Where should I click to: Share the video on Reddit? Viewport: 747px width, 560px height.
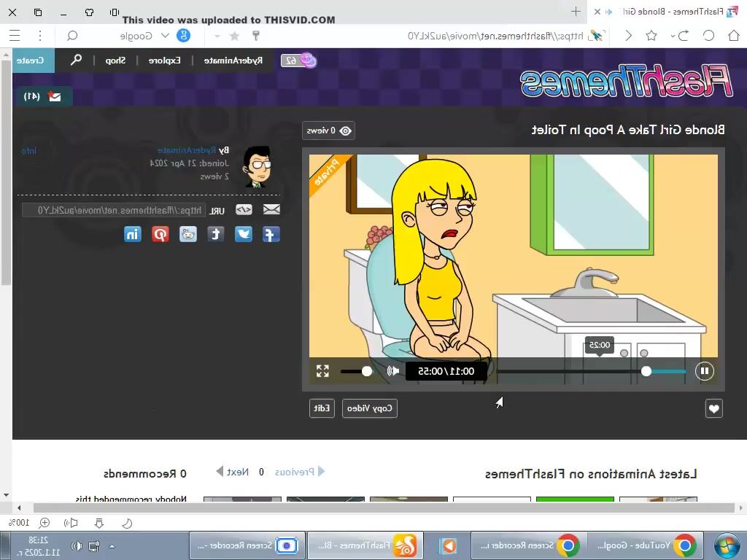[x=188, y=234]
